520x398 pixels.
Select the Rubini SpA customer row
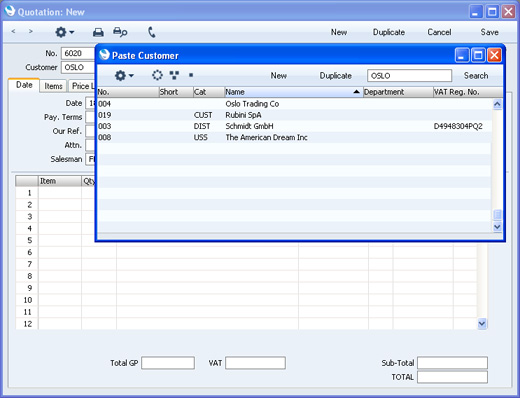coord(294,115)
